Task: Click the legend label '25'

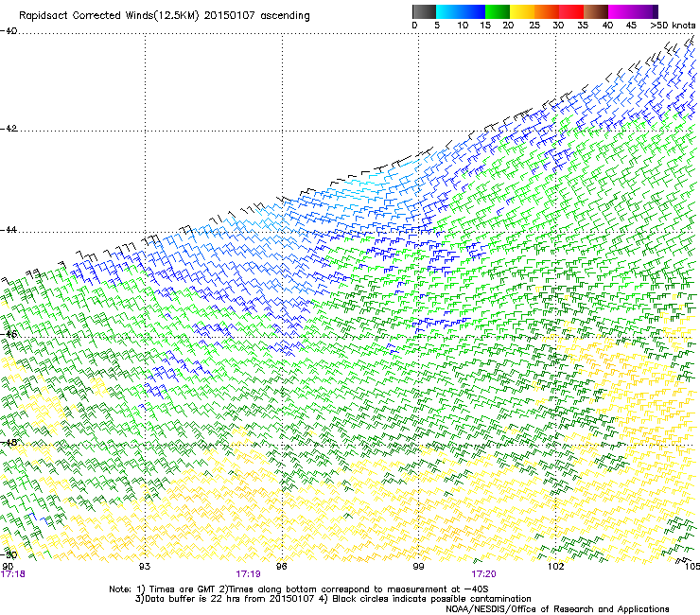Action: click(x=534, y=26)
